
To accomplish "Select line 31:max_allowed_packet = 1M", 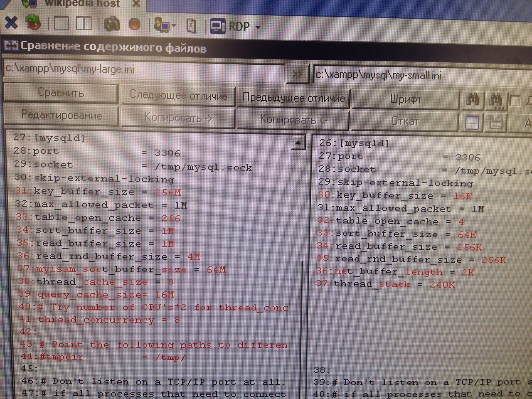I will pos(401,209).
